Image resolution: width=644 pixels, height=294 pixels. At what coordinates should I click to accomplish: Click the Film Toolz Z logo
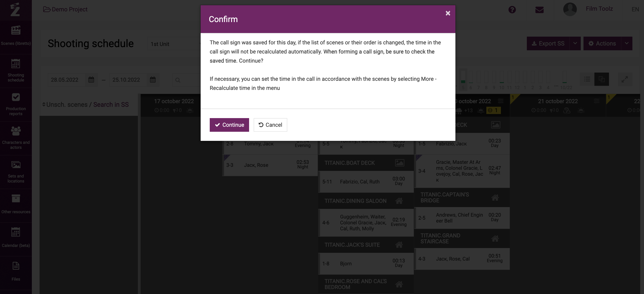(x=15, y=9)
